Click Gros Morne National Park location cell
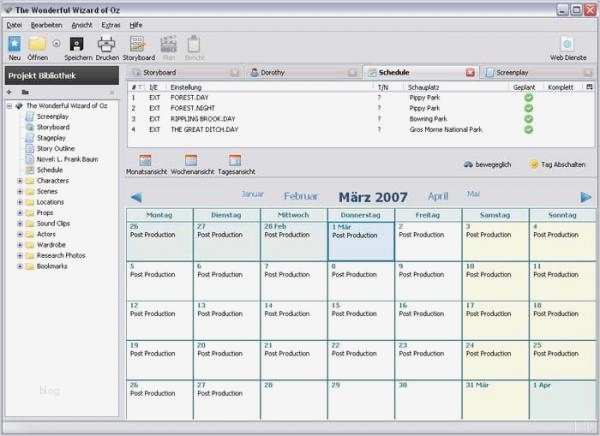Viewport: 600px width, 436px height. coord(446,130)
